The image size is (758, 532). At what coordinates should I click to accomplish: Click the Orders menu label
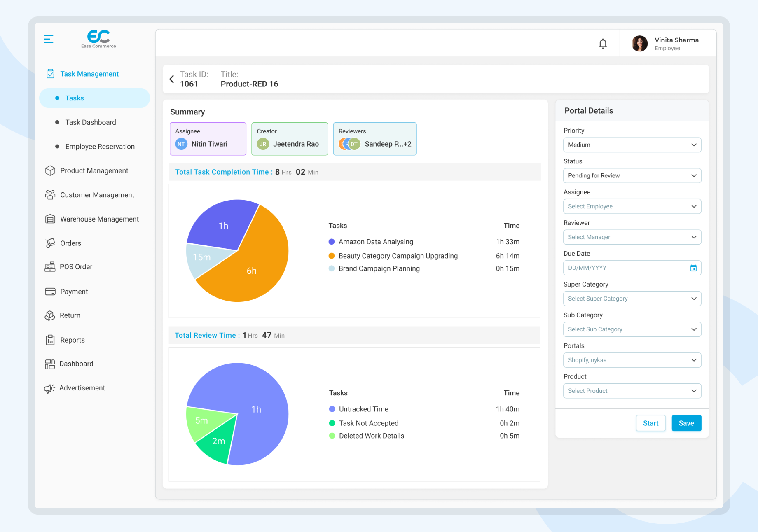click(x=70, y=243)
